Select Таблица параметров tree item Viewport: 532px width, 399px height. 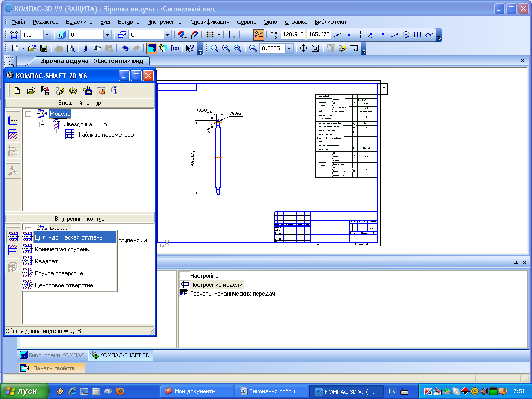105,135
